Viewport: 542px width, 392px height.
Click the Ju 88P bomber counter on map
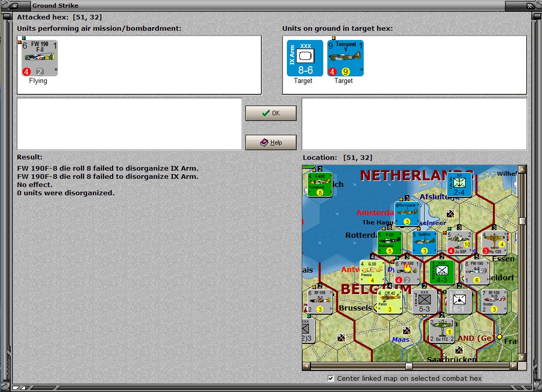pyautogui.click(x=459, y=243)
